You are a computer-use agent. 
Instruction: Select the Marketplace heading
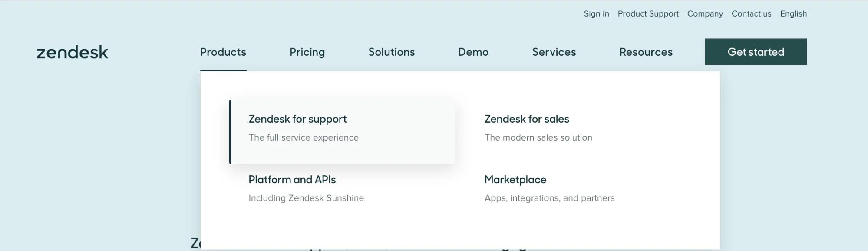pyautogui.click(x=515, y=180)
